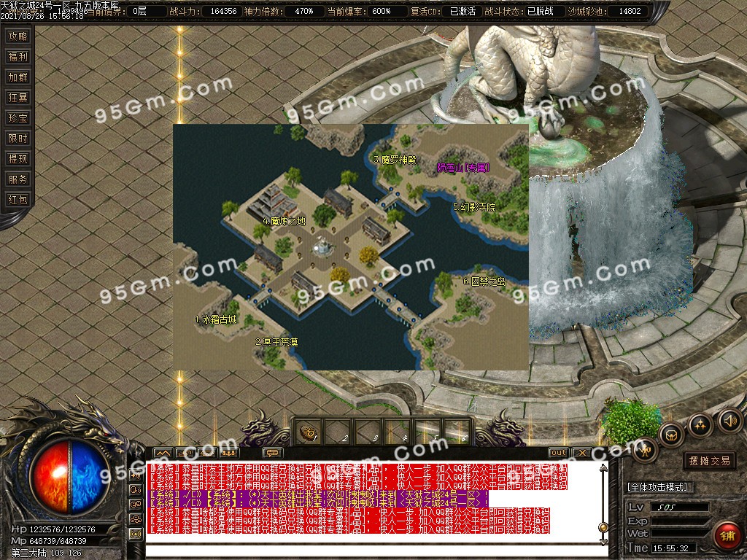The image size is (747, 560).
Task: Close the game with X button
Action: pyautogui.click(x=581, y=453)
